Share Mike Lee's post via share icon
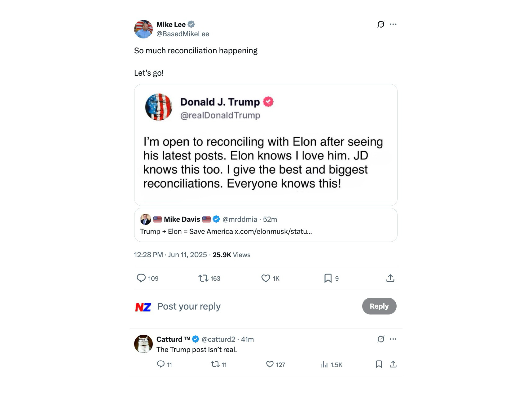The image size is (532, 406). click(390, 278)
